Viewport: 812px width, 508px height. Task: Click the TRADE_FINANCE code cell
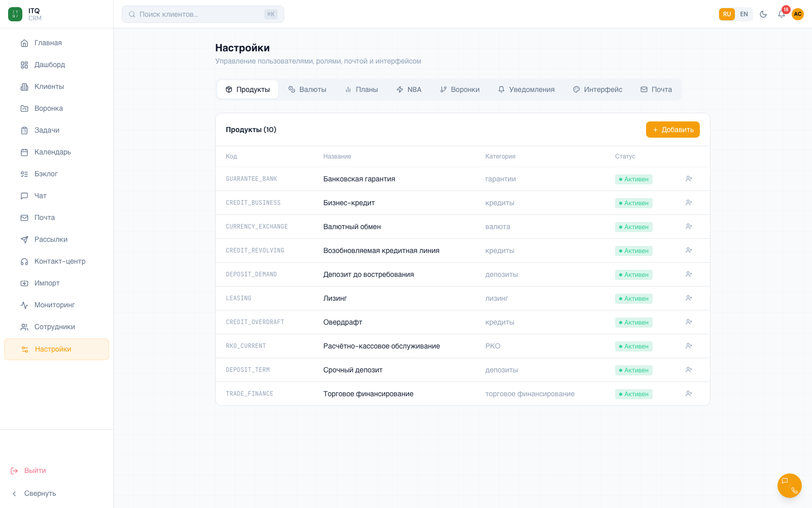[x=250, y=394]
